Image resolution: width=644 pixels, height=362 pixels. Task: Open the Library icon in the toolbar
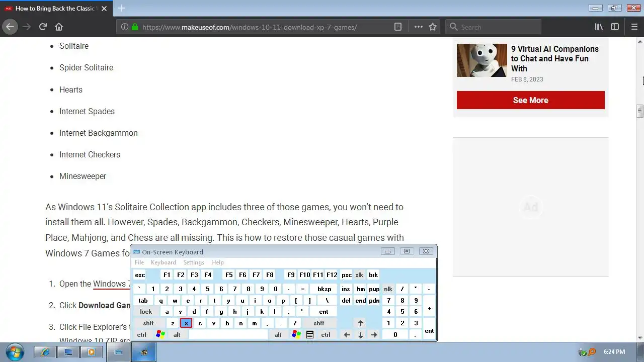[x=599, y=27]
